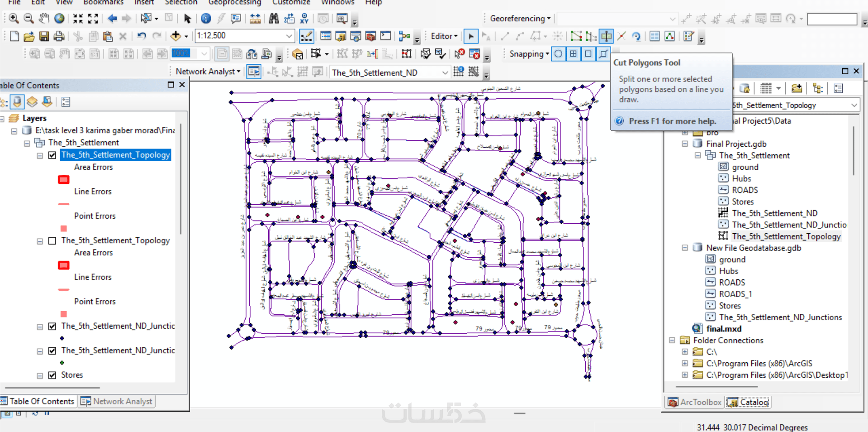Select the Zoom In tool
Viewport: 868px width, 432px height.
coord(14,19)
